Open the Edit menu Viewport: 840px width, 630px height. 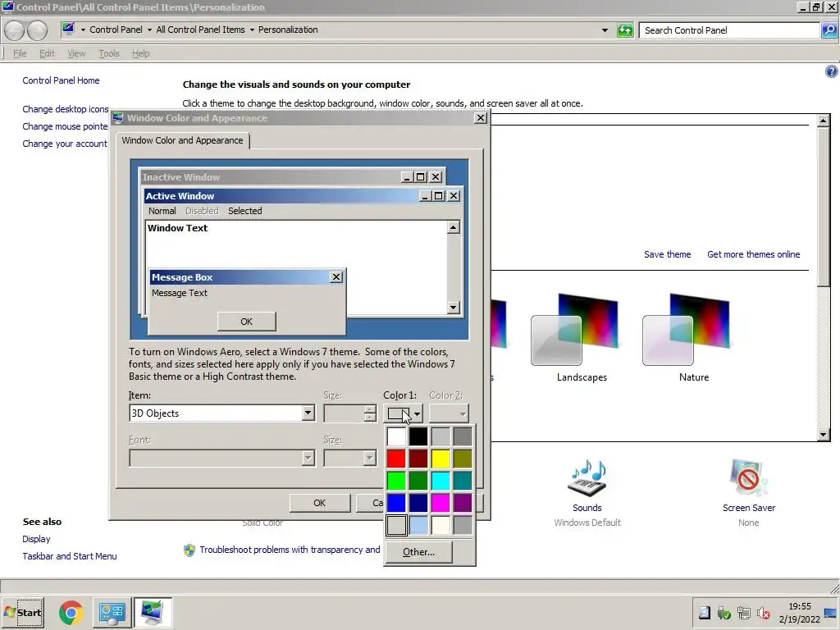coord(47,53)
